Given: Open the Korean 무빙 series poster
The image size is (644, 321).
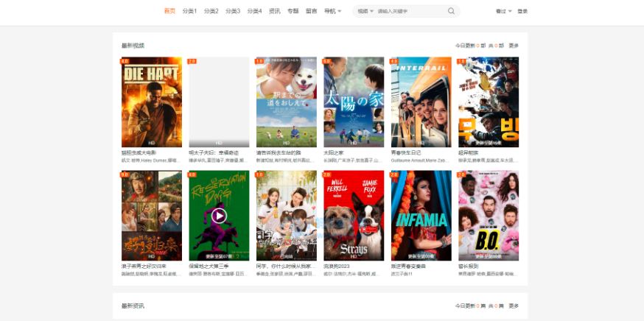Looking at the screenshot, I should tap(489, 102).
